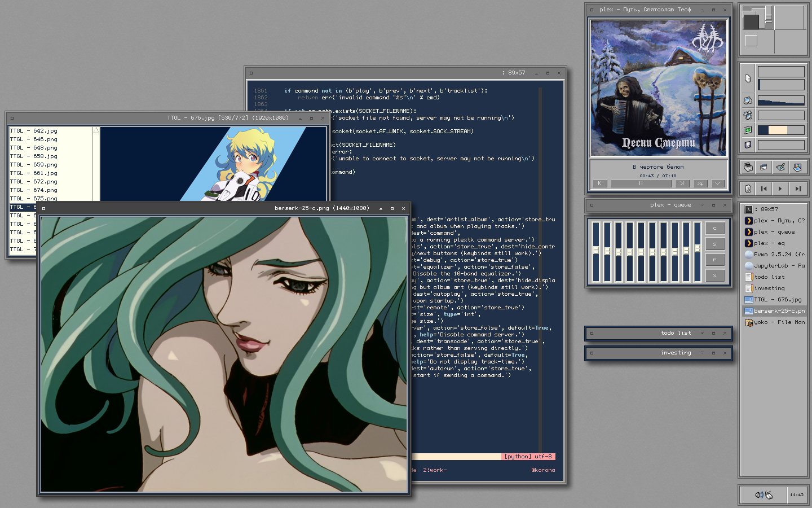Select TTGL - 642.jpg in file list
Screen dimensions: 812x508
pyautogui.click(x=51, y=131)
